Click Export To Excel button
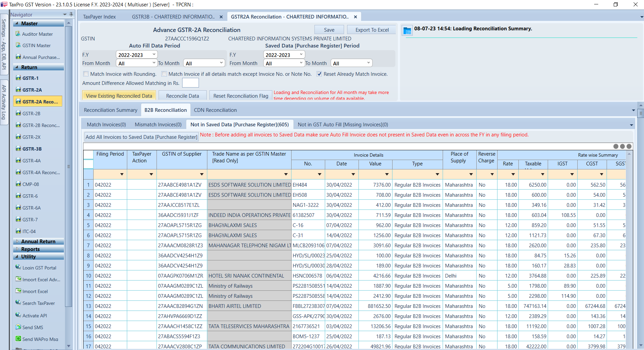644x350 pixels. click(x=372, y=30)
